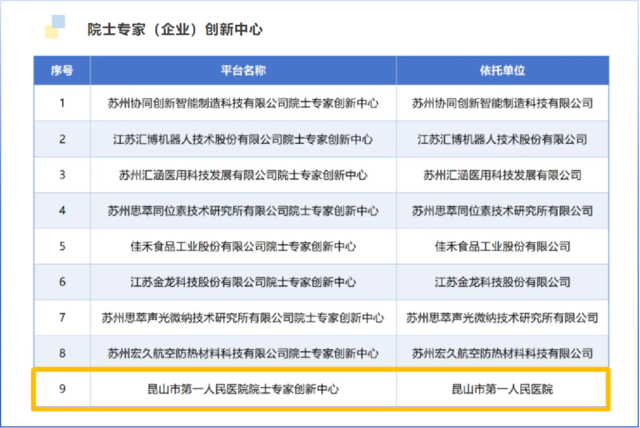
Task: Click row number 8 cell
Action: (62, 353)
